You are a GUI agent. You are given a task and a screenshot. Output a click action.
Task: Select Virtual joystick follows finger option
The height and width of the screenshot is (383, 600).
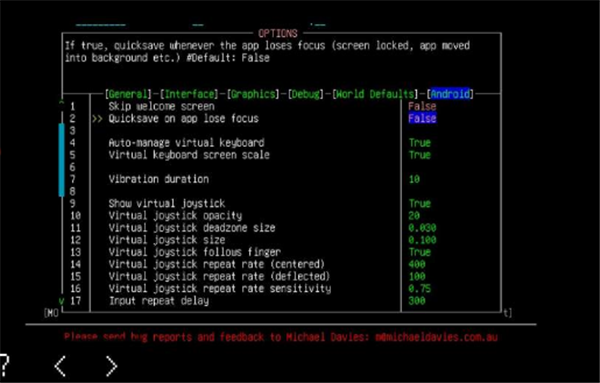(194, 252)
